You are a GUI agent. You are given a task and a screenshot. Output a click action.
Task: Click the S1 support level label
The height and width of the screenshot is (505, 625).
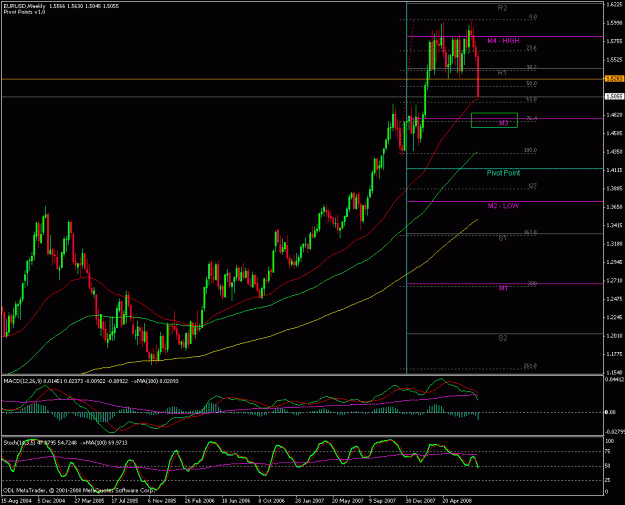[503, 238]
